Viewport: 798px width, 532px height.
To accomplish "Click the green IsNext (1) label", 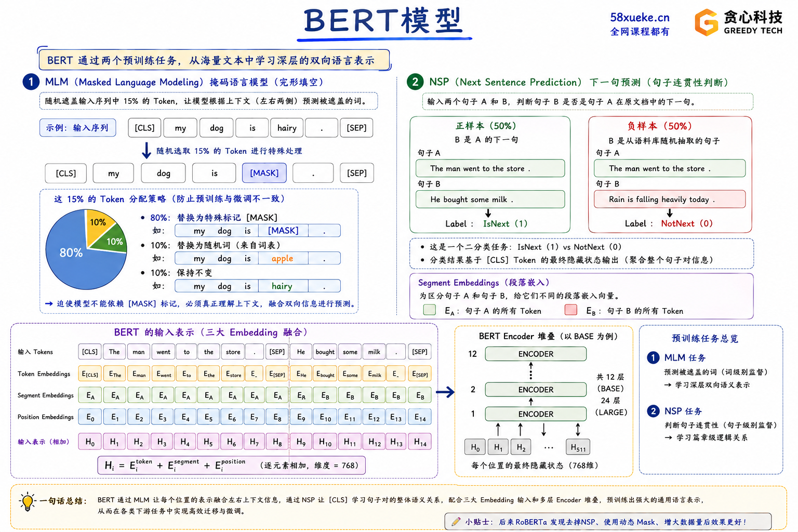I will coord(505,224).
